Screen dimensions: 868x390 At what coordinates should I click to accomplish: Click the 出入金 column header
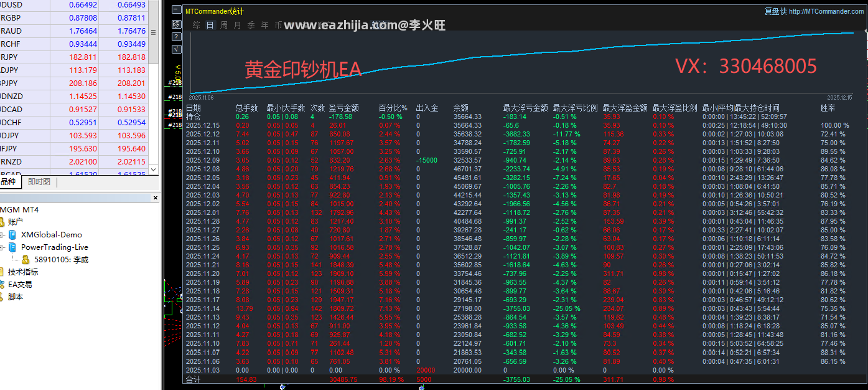tap(427, 108)
